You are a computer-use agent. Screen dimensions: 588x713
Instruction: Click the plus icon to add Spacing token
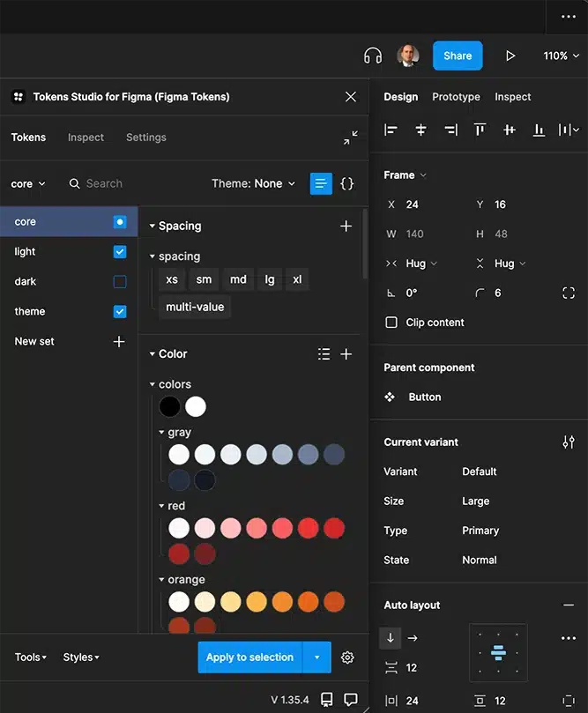coord(346,227)
